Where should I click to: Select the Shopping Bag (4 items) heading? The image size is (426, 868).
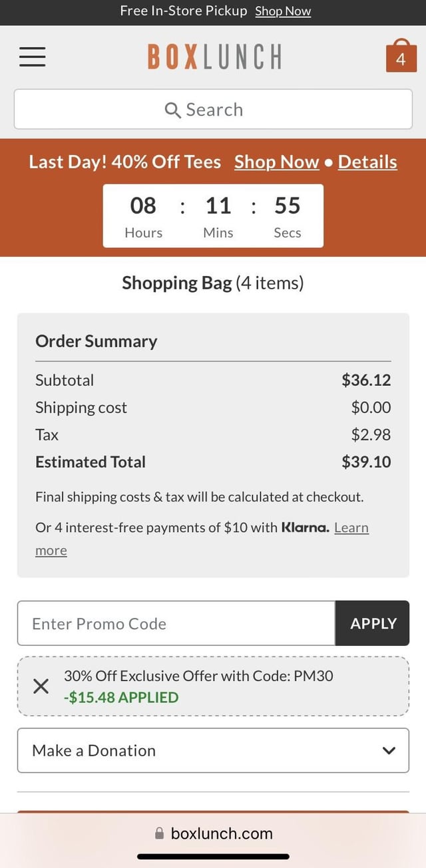213,283
